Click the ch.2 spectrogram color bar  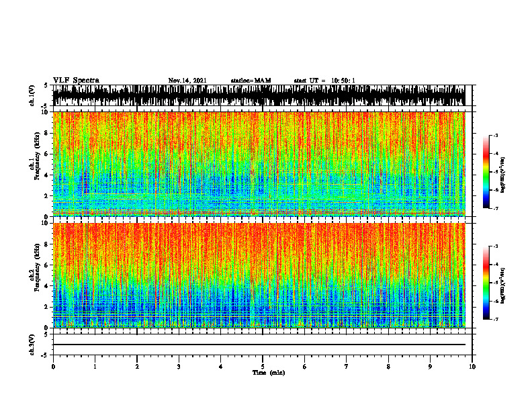click(x=486, y=283)
